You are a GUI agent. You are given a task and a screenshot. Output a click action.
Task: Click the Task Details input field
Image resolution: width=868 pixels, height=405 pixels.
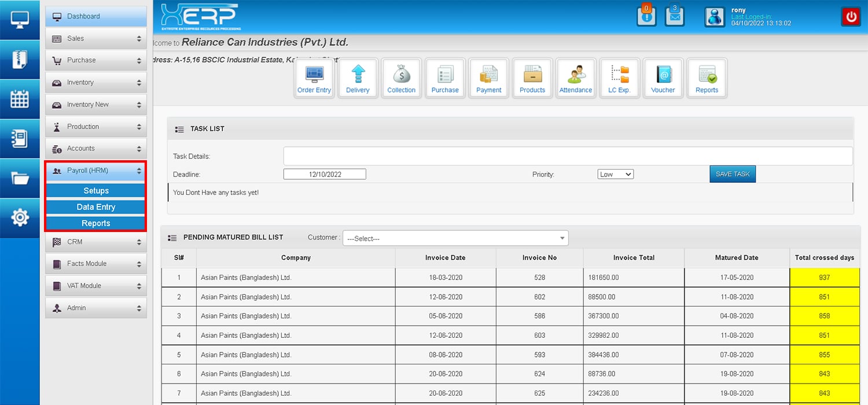567,156
